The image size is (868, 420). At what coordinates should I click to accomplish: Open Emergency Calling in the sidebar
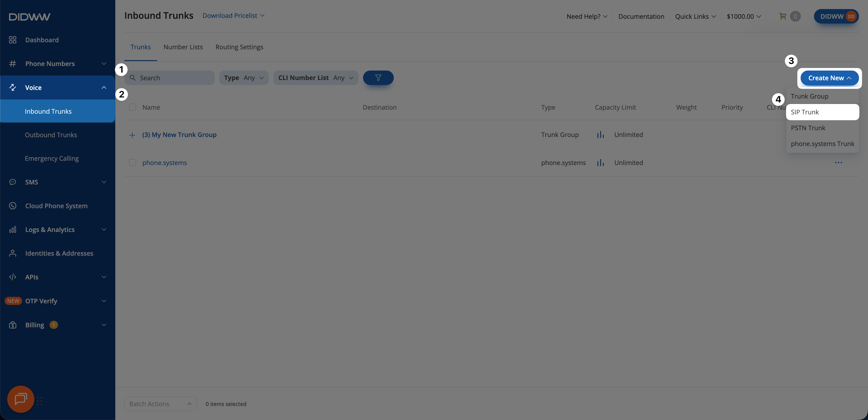click(58, 158)
